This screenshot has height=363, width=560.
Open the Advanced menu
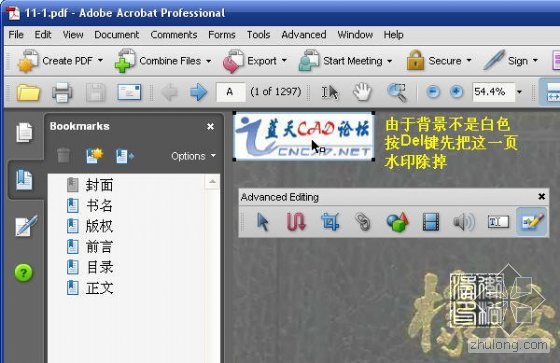pyautogui.click(x=304, y=35)
